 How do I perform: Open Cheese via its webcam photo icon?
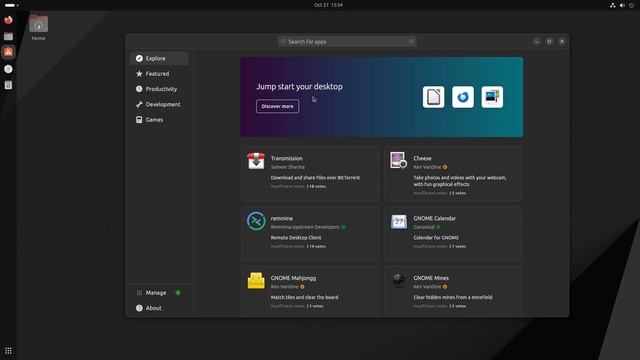pyautogui.click(x=398, y=160)
